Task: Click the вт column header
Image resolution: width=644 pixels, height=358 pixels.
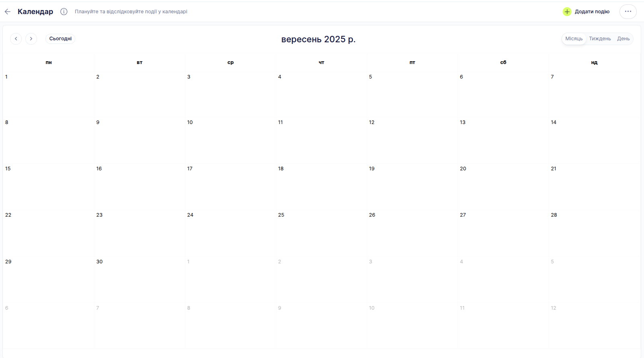Action: [140, 62]
